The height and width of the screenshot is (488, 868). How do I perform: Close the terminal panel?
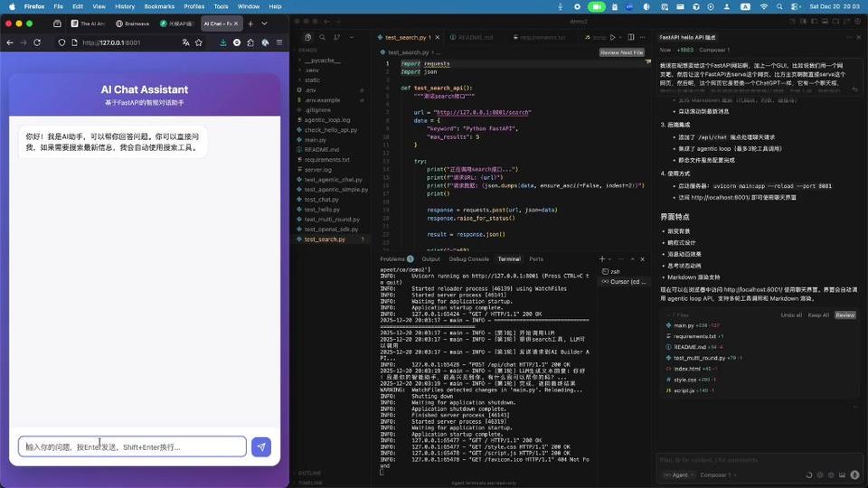643,259
